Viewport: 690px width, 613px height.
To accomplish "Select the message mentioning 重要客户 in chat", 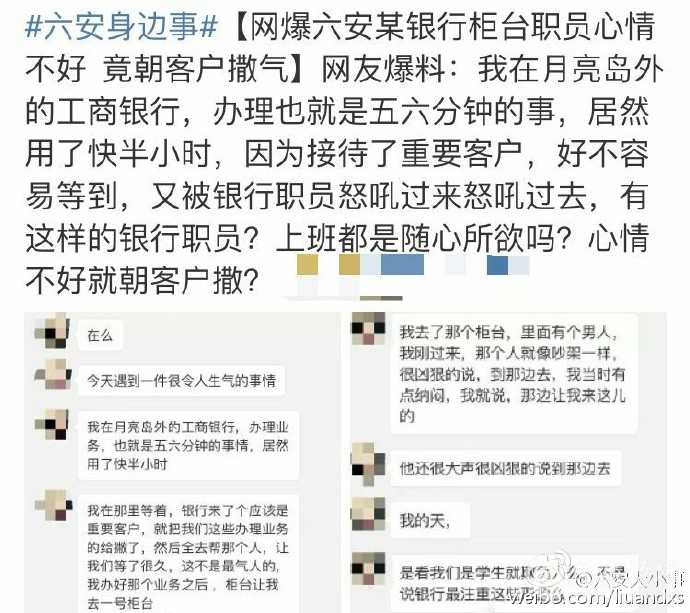I will click(x=188, y=554).
